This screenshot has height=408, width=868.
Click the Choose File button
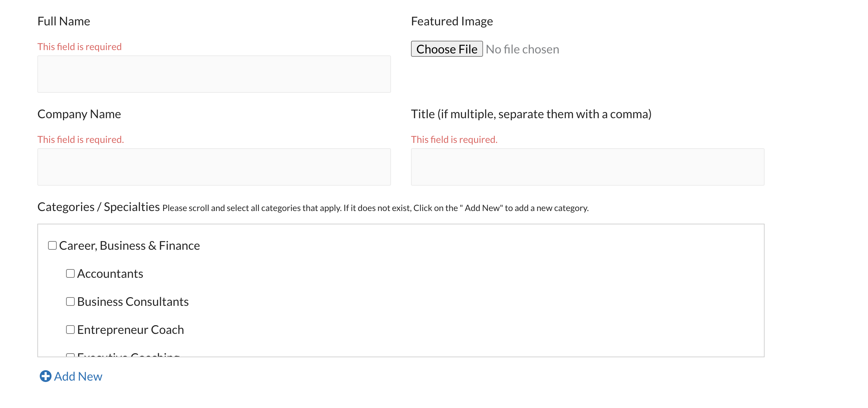pos(446,49)
